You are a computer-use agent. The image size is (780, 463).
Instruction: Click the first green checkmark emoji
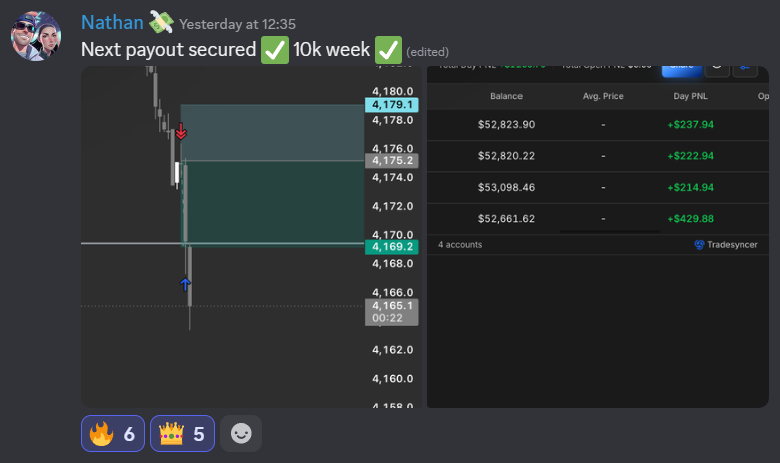tap(275, 50)
